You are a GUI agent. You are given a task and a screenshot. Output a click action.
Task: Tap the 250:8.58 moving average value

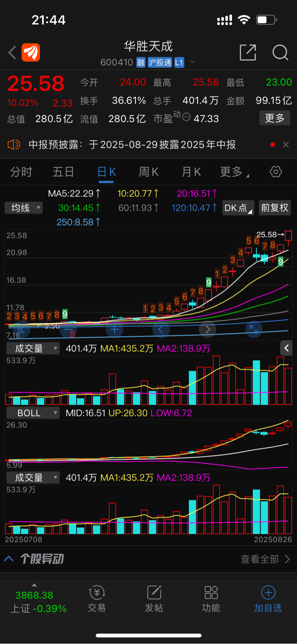point(79,222)
